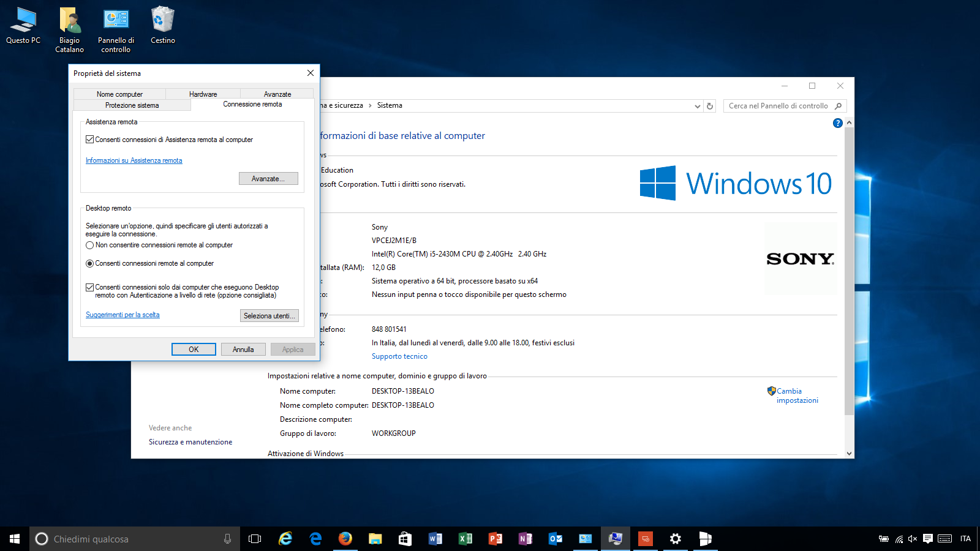The height and width of the screenshot is (551, 980).
Task: Click the scrollbar down arrow in Sistema
Action: coord(849,454)
